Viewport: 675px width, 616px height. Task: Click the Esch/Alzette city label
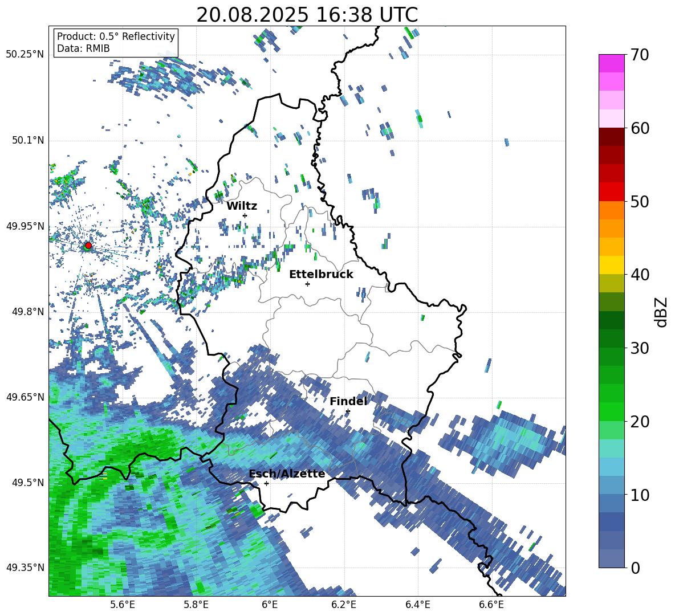tap(287, 474)
